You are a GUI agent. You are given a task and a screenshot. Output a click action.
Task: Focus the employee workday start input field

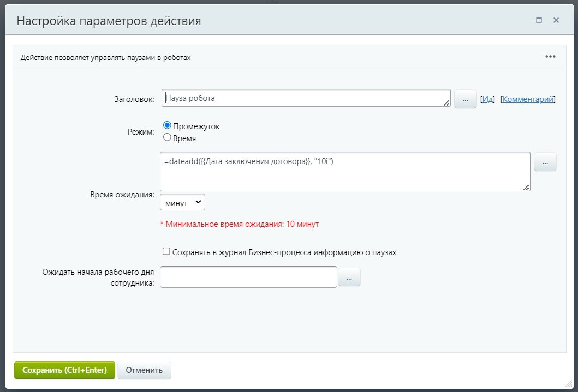click(x=248, y=277)
